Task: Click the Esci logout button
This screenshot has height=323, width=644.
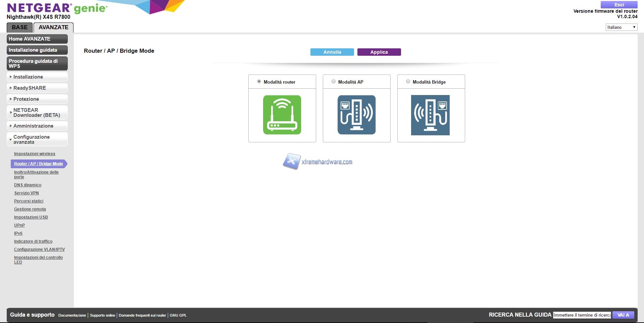Action: pos(619,5)
